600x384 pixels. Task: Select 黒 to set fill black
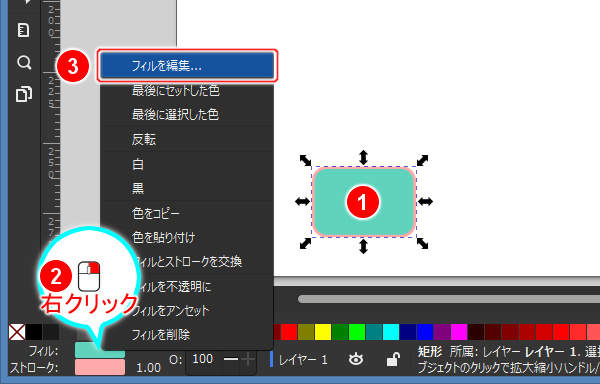click(x=187, y=188)
